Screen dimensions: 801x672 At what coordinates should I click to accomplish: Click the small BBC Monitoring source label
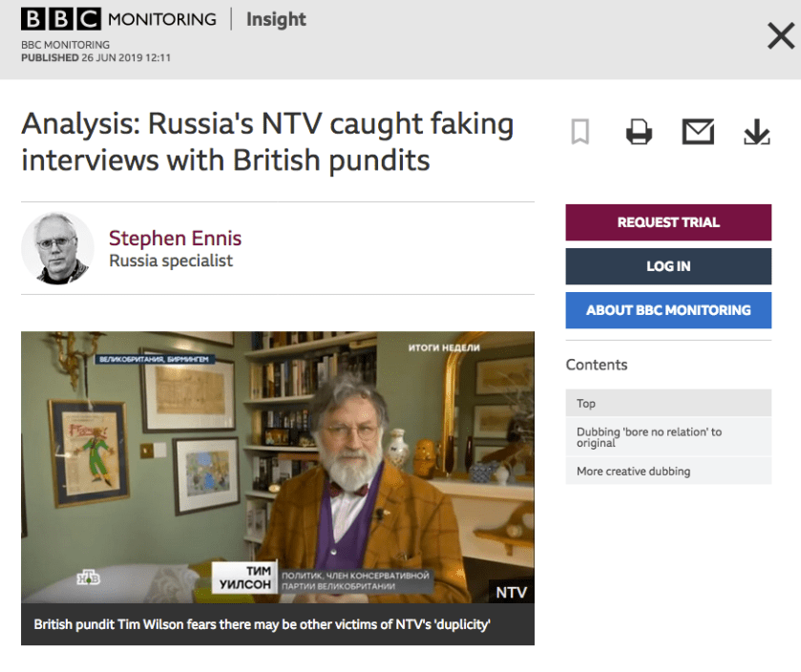(65, 45)
